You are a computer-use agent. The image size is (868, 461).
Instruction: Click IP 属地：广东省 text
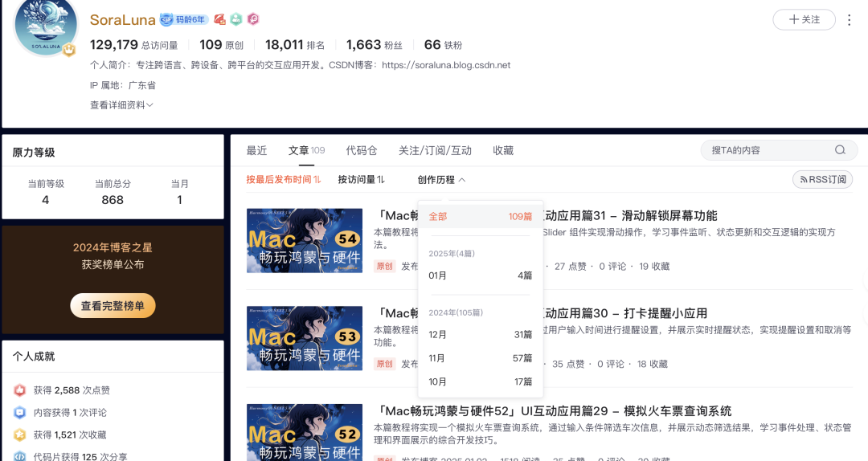click(x=123, y=85)
